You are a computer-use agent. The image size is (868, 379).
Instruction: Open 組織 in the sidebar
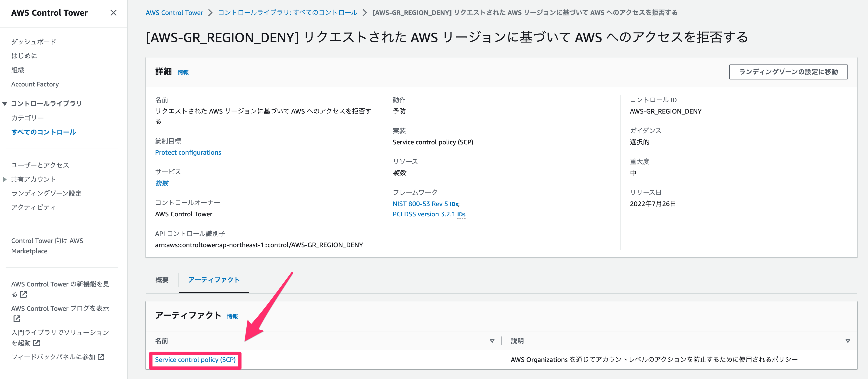coord(18,70)
